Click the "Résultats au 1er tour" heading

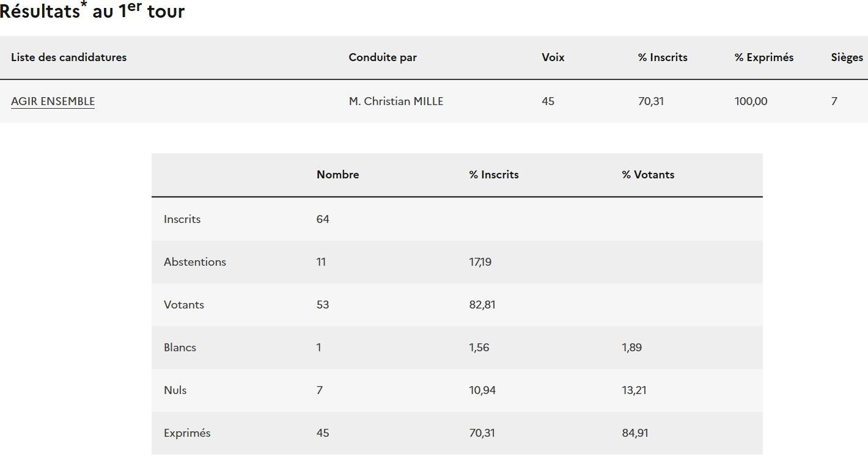(92, 11)
